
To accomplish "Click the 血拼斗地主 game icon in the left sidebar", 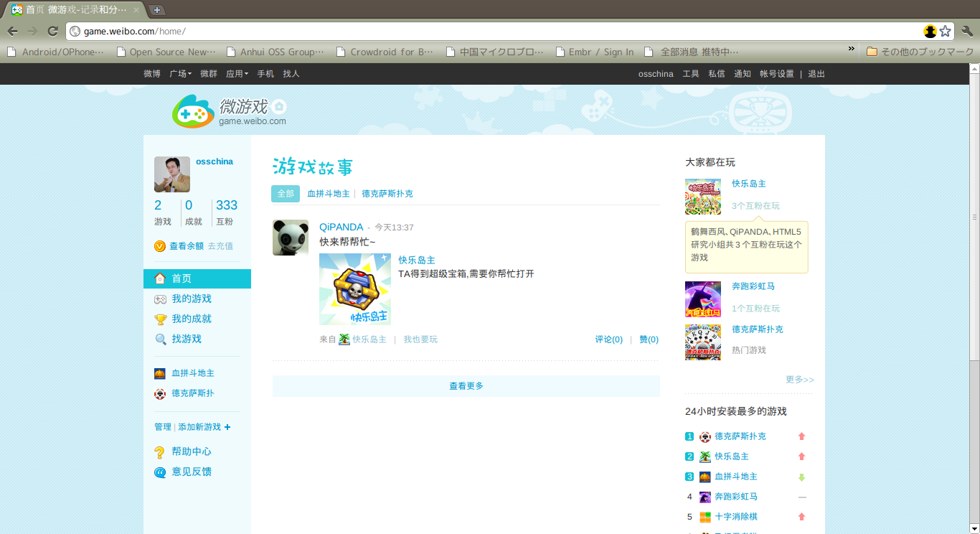I will pyautogui.click(x=160, y=374).
